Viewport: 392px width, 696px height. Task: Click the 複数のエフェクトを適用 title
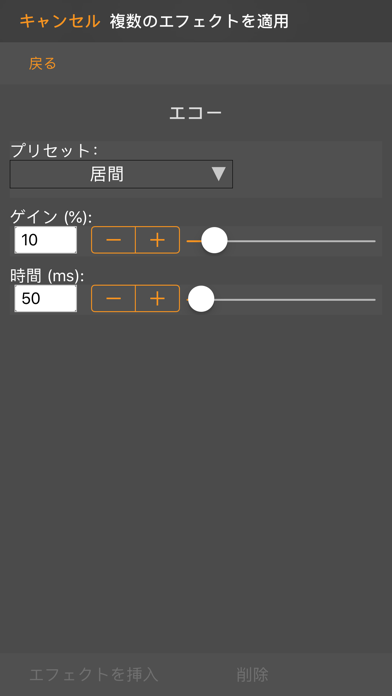click(199, 21)
